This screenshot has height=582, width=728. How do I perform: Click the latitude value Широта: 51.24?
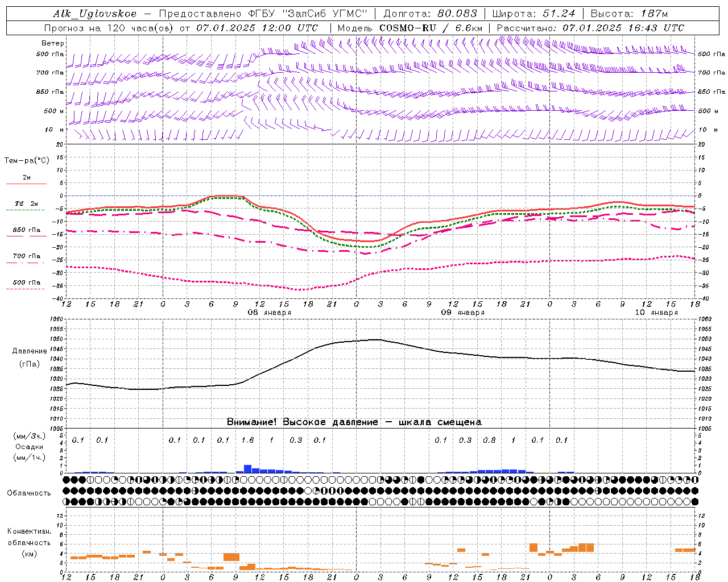coord(533,14)
